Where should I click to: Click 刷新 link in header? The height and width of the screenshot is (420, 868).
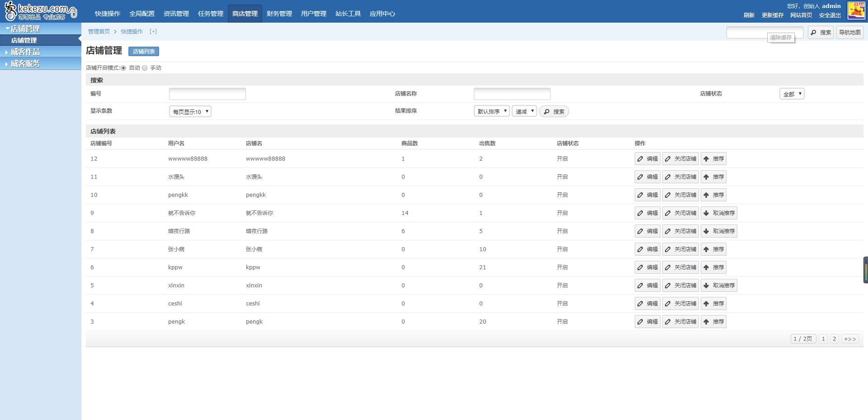point(749,15)
